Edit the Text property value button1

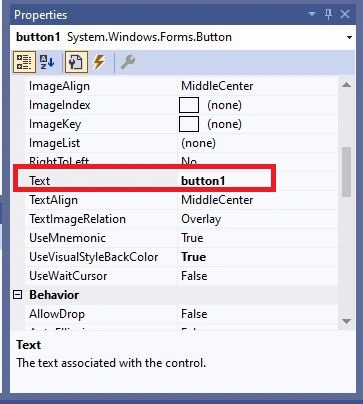(x=203, y=181)
